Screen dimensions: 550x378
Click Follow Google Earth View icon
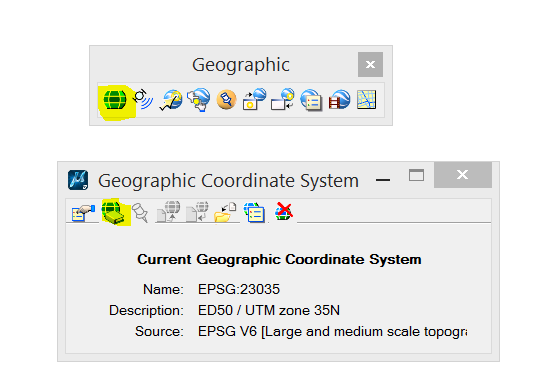(283, 99)
